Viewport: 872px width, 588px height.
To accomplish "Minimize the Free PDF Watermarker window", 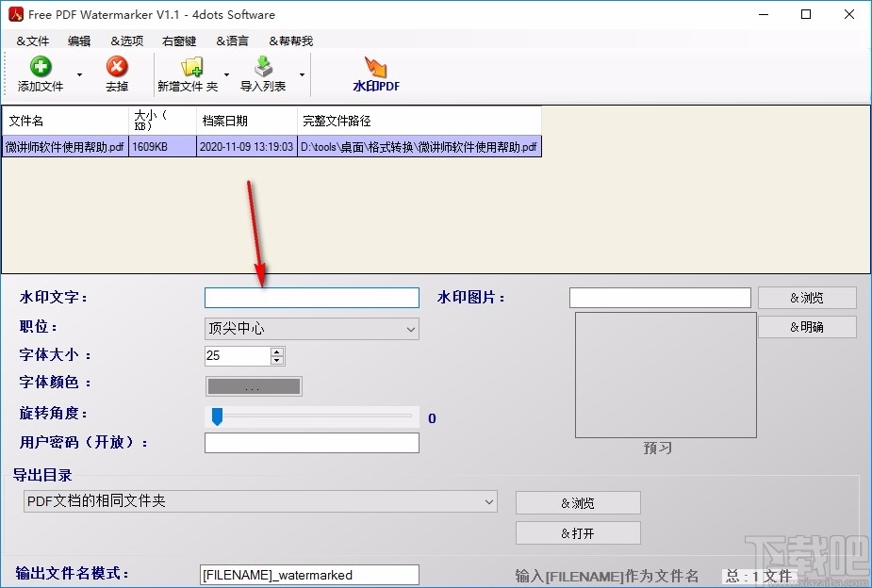I will click(x=764, y=14).
